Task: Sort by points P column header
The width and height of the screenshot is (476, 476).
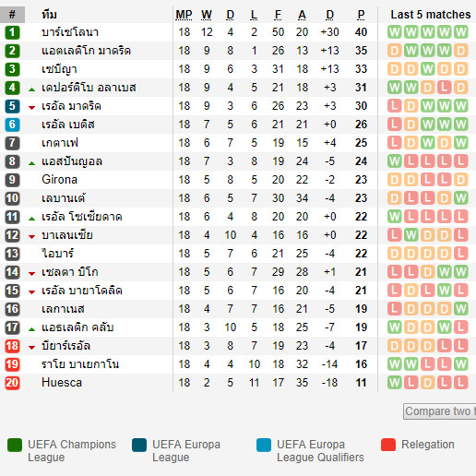Action: pos(361,15)
